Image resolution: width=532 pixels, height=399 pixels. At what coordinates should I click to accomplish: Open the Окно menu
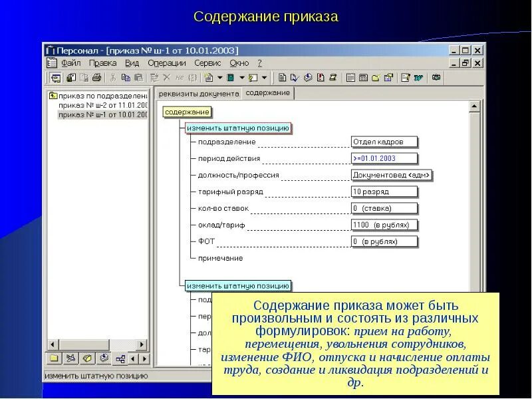(x=239, y=63)
